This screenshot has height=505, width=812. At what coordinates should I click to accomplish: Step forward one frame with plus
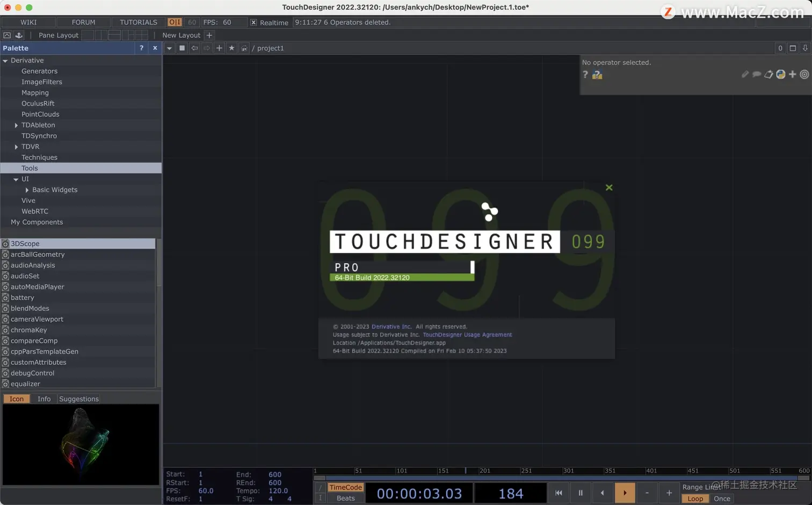point(669,493)
